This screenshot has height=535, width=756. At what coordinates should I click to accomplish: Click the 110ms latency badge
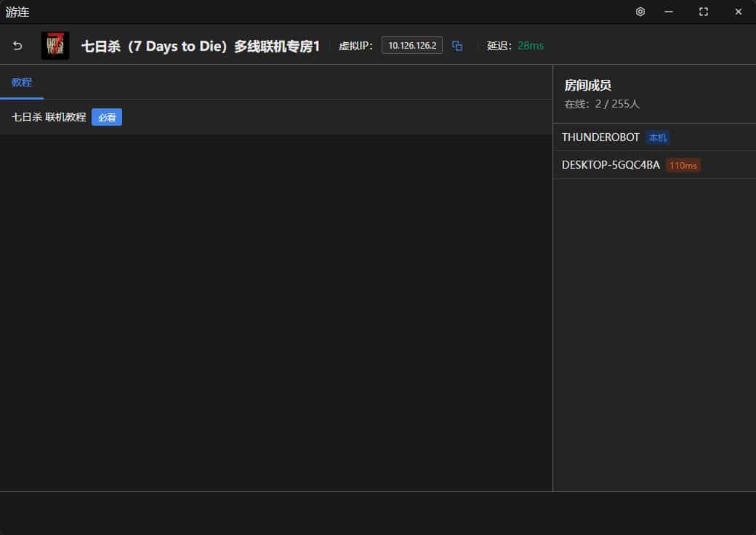(x=683, y=165)
